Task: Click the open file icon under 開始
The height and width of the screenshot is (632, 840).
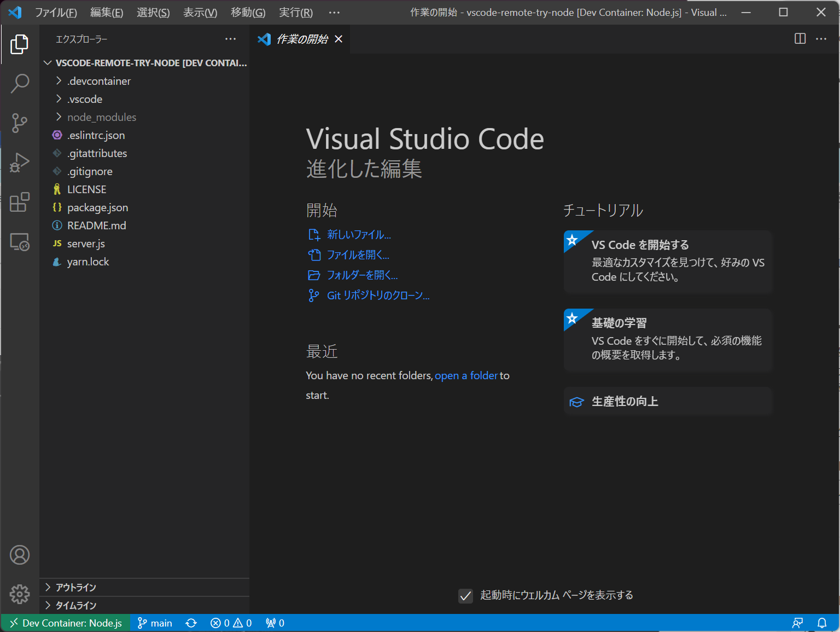Action: [314, 255]
